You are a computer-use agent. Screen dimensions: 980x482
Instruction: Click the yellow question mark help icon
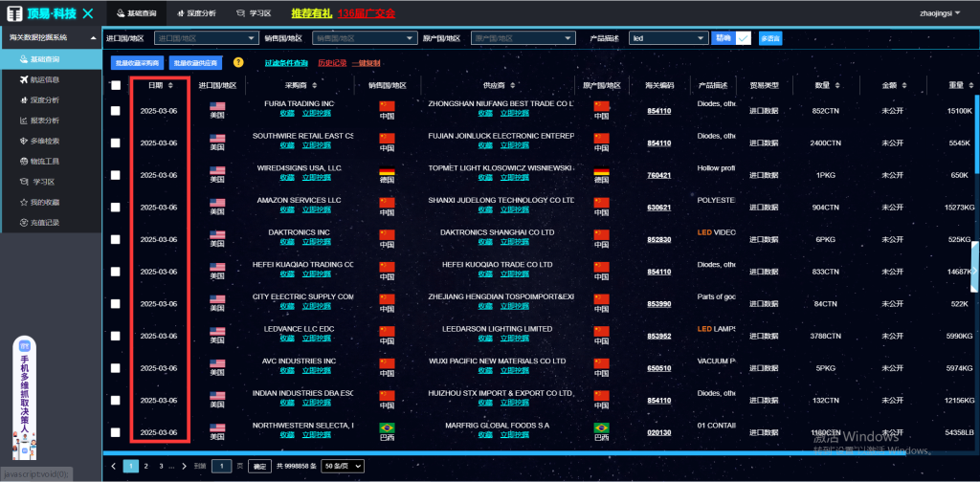tap(238, 62)
